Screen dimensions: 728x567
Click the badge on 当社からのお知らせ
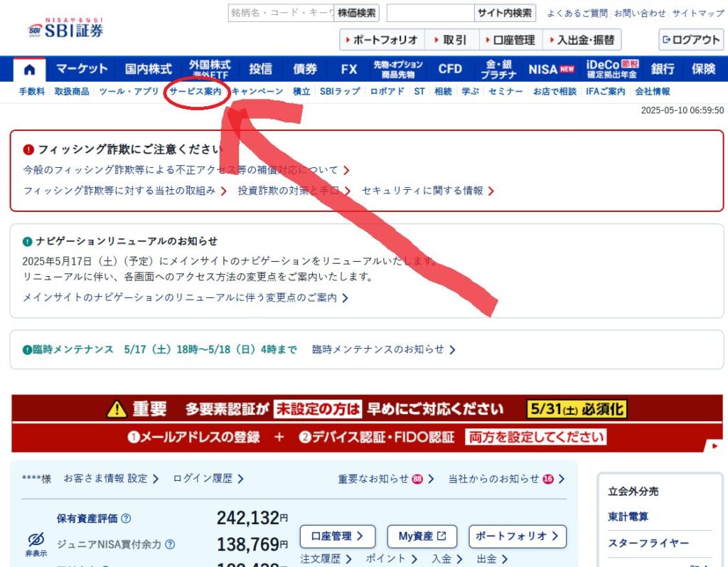point(548,479)
